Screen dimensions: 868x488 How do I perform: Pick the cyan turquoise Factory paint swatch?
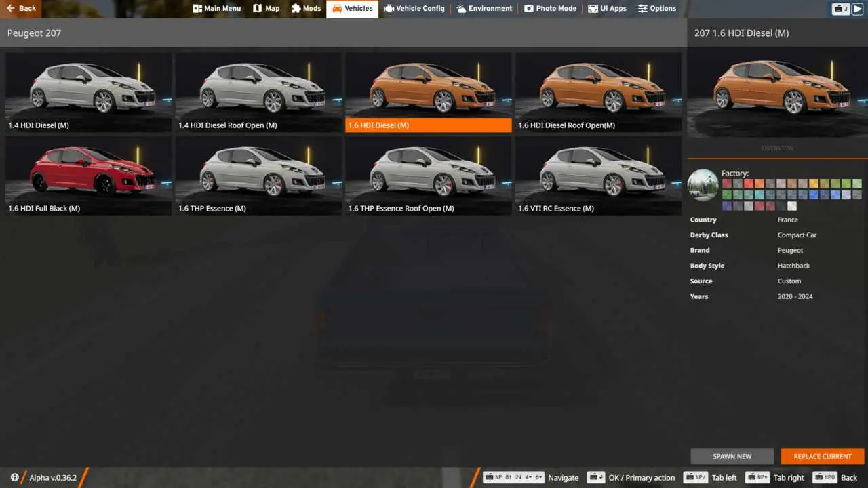(759, 195)
